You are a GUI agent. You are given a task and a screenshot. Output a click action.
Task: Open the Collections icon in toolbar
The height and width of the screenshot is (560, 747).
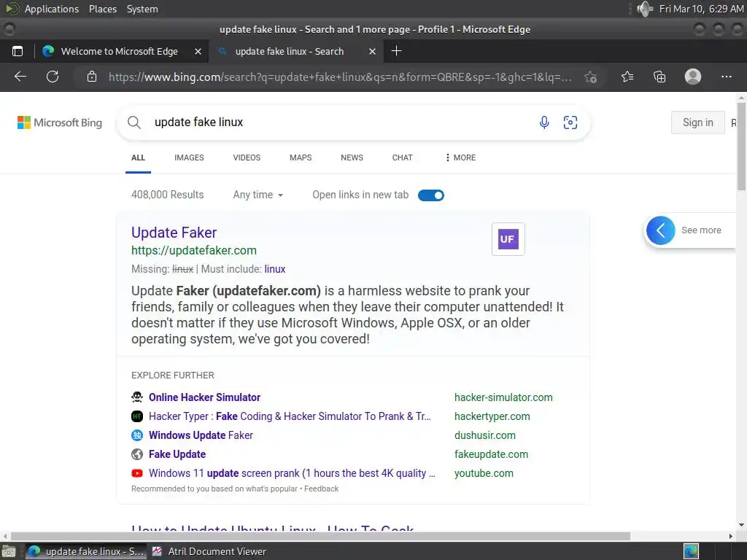tap(659, 77)
